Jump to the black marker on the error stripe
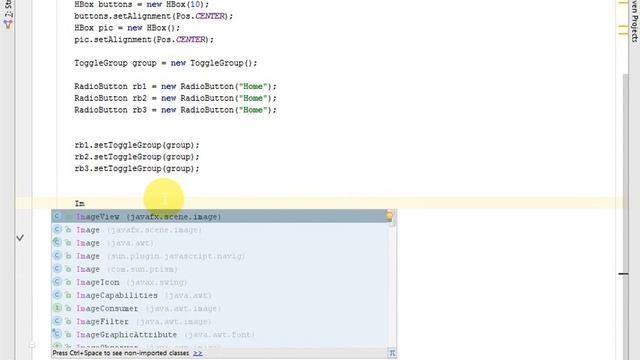The image size is (640, 360). (x=623, y=273)
